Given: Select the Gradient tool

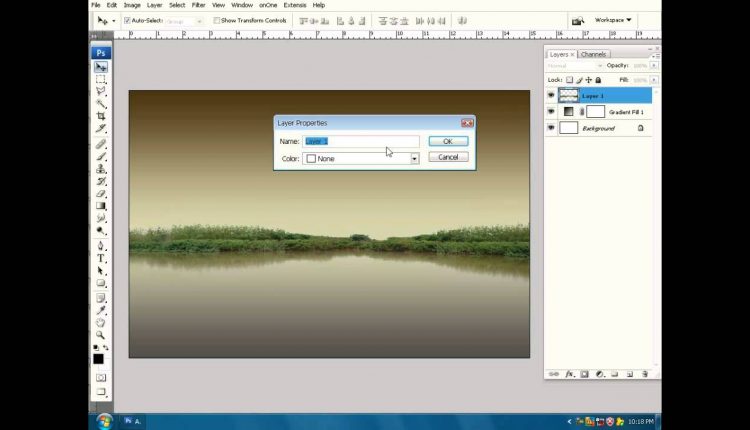Looking at the screenshot, I should [100, 206].
